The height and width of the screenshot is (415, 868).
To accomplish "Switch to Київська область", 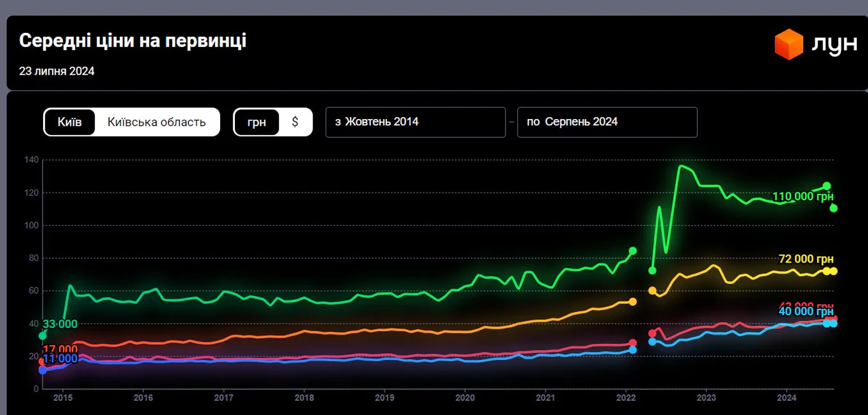I will pos(157,122).
